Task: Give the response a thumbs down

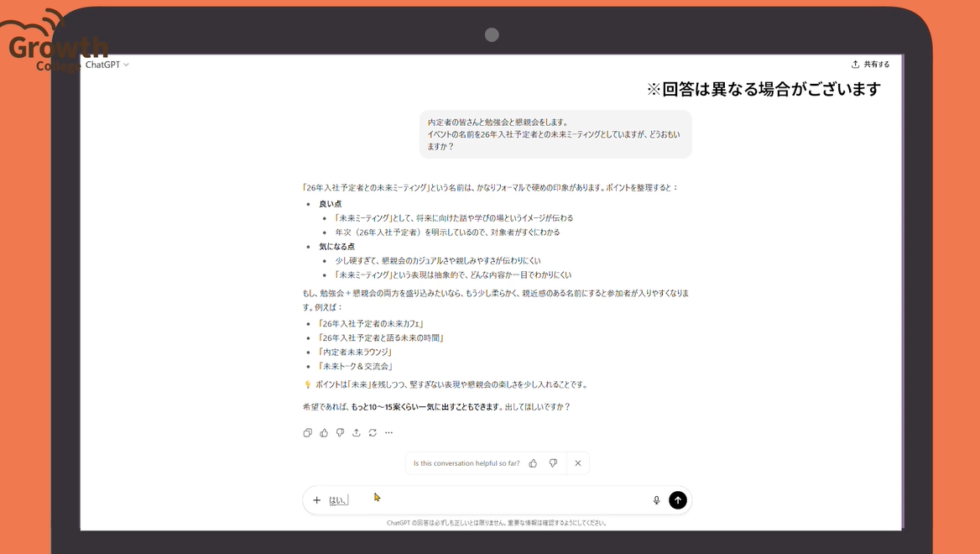Action: pyautogui.click(x=340, y=433)
